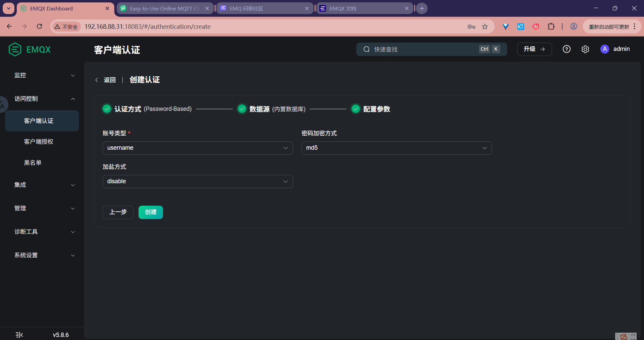
Task: Click the 不安全 site security warning
Action: (x=66, y=26)
